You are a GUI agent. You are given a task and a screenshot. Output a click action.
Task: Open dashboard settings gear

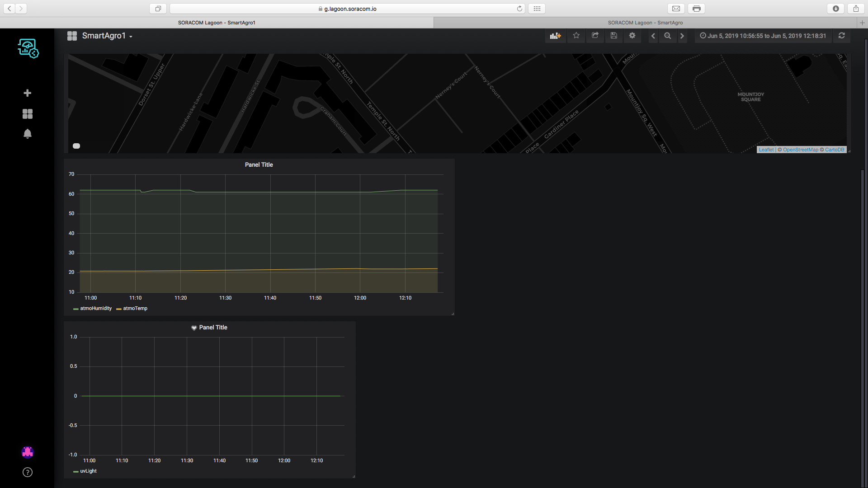pos(632,36)
